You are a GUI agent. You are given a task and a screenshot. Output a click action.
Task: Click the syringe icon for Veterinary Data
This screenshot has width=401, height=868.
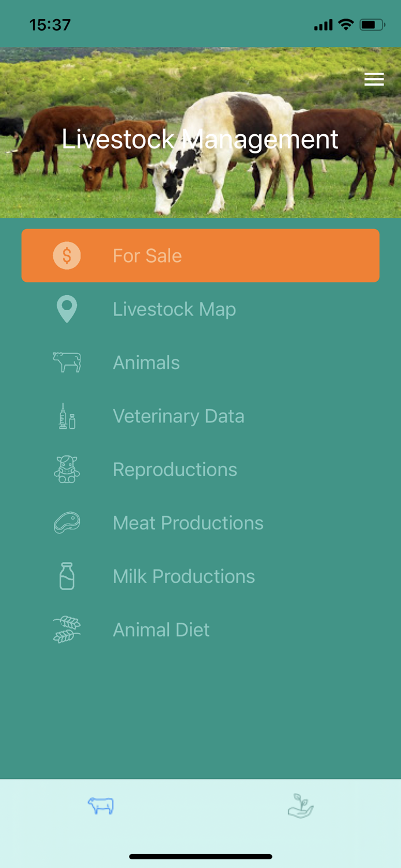click(x=67, y=415)
